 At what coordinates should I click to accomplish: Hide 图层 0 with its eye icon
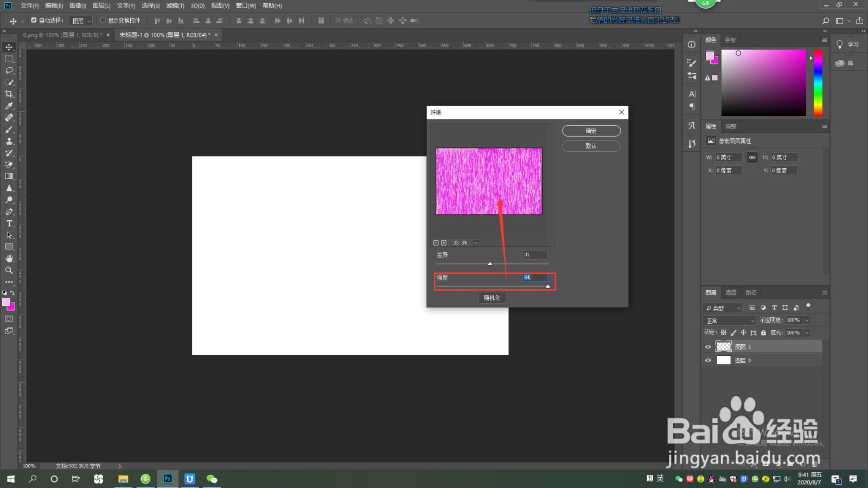(708, 360)
